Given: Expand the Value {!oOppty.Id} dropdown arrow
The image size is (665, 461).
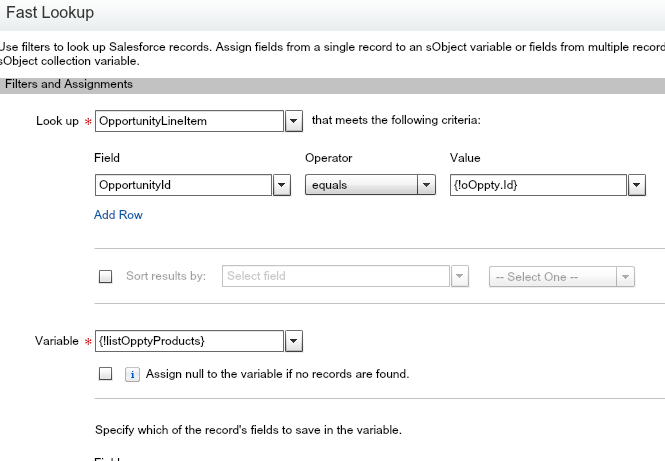Looking at the screenshot, I should [637, 185].
